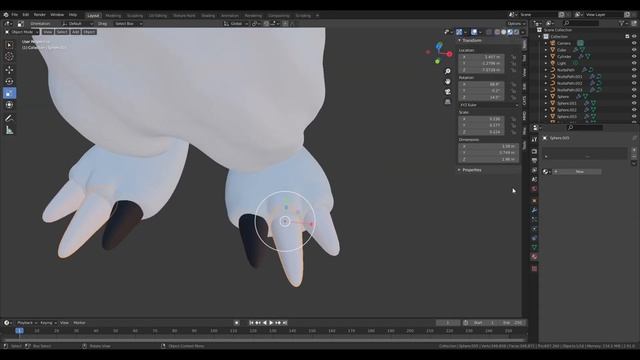The image size is (640, 360).
Task: Toggle the camera view icon
Action: [448, 91]
